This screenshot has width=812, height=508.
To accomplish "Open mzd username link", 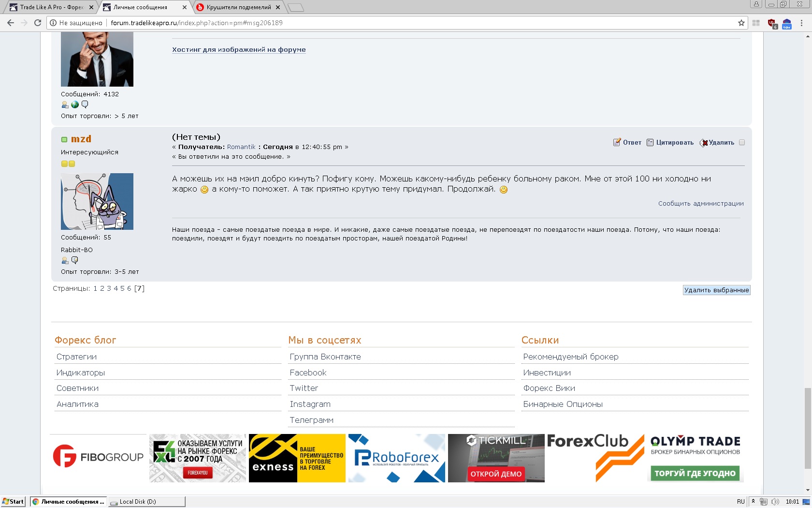I will pos(81,139).
